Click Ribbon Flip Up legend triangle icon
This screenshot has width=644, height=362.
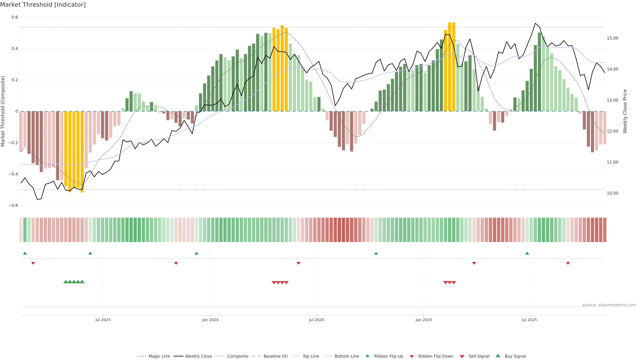click(x=367, y=356)
